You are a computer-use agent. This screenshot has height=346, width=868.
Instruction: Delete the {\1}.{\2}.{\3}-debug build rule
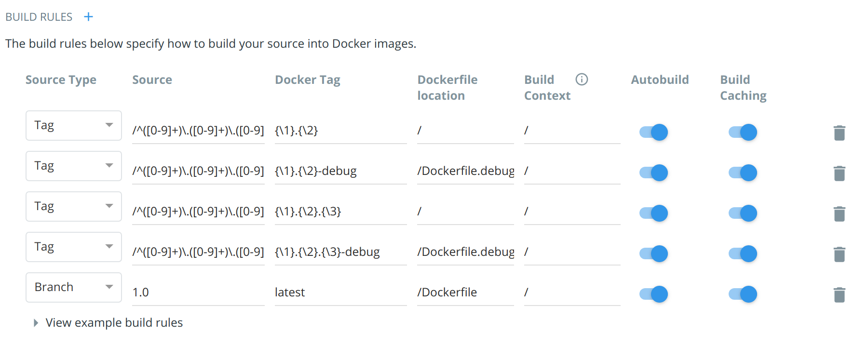tap(839, 253)
